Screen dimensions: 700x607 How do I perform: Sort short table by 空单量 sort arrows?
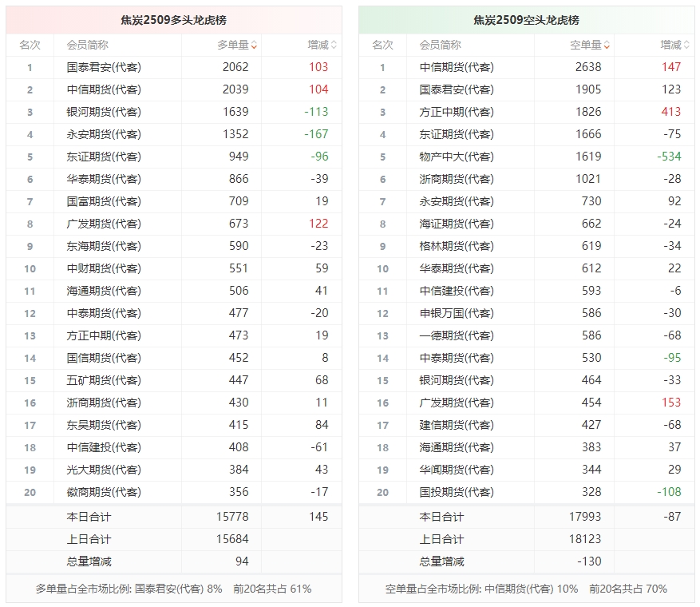(607, 45)
